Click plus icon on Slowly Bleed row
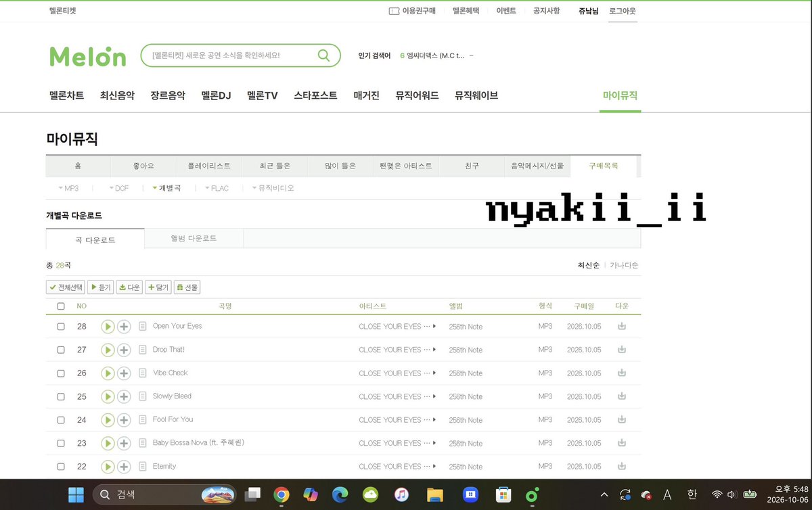 pos(124,396)
